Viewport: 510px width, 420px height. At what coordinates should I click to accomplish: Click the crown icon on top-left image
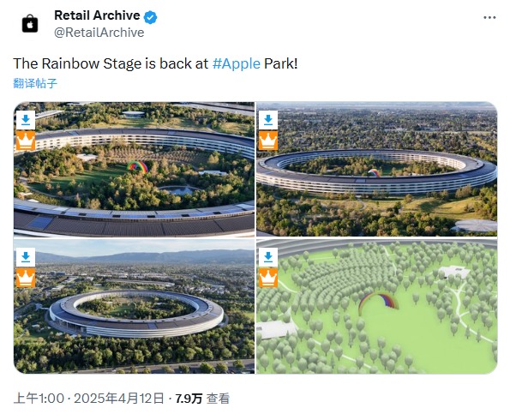point(26,141)
